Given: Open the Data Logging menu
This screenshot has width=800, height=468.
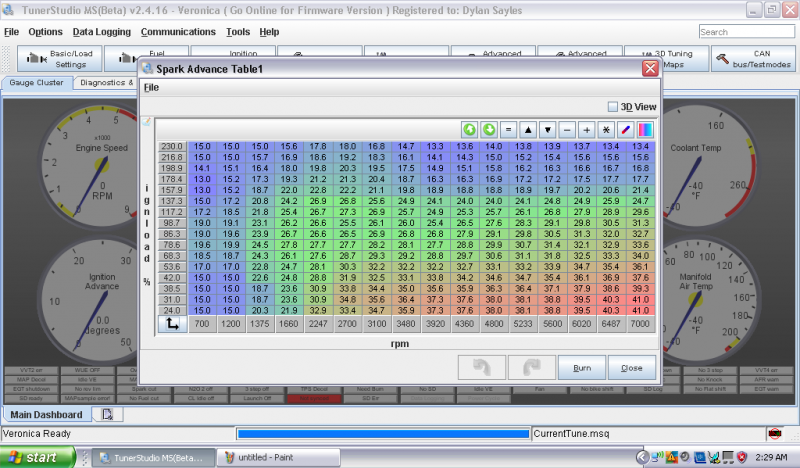Looking at the screenshot, I should pos(101,32).
